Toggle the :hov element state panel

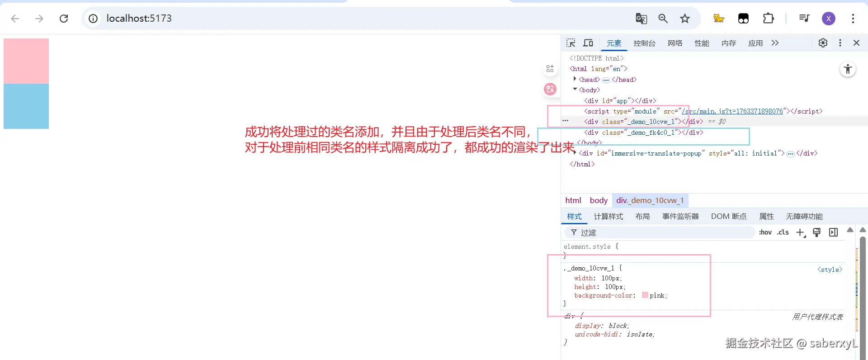(765, 232)
